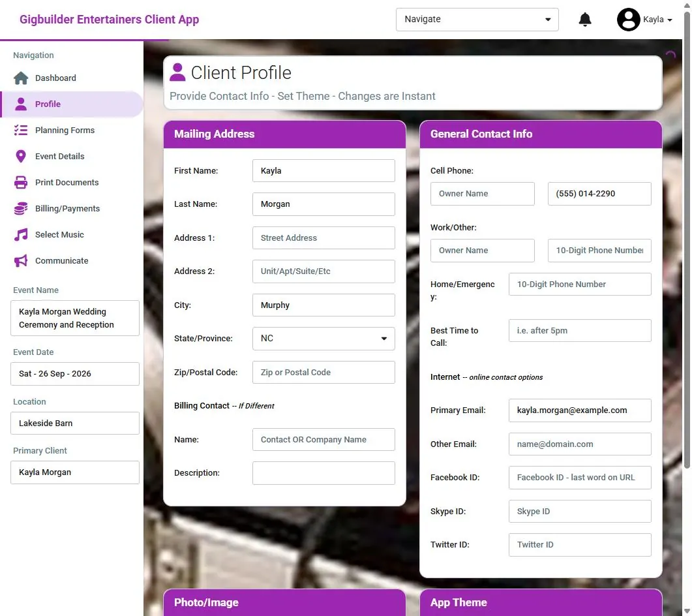Focus the Address 2 Unit/Apt field
The height and width of the screenshot is (616, 692).
[x=323, y=271]
